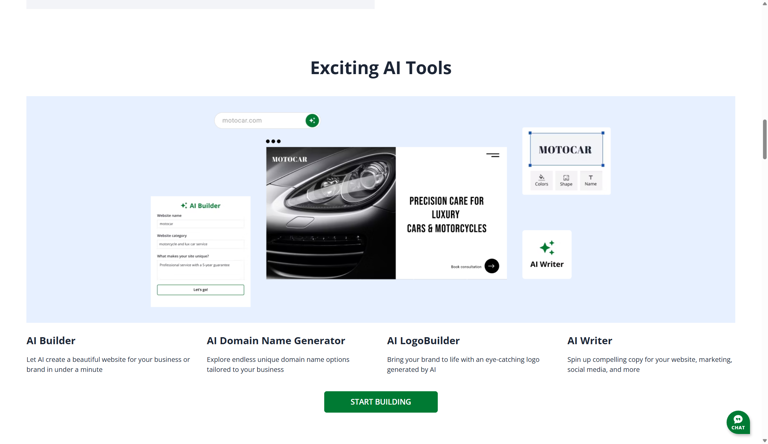
Task: Click the Let's go button
Action: tap(200, 290)
